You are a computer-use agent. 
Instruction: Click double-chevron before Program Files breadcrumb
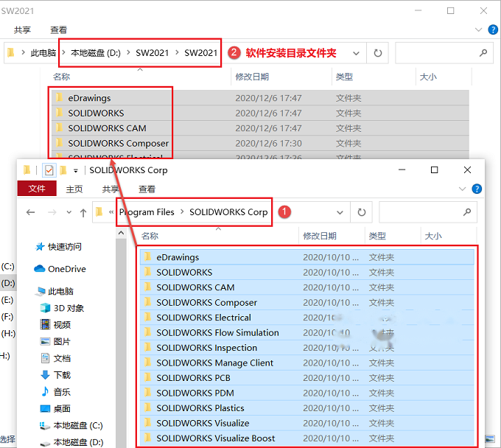111,212
